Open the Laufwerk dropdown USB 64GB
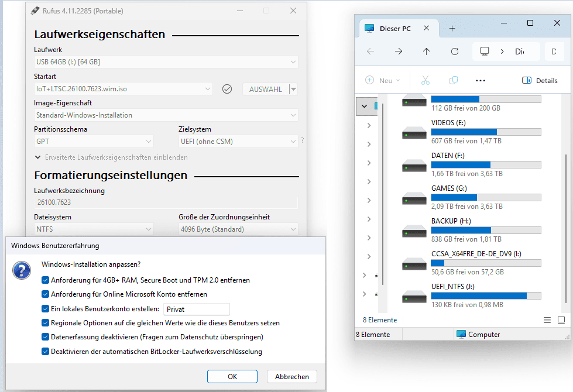 [166, 62]
